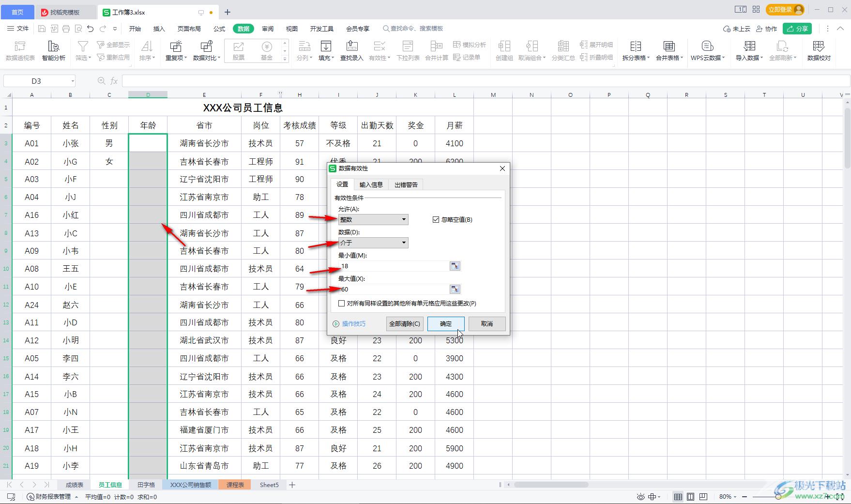Open the Duplicates tool
This screenshot has height=504, width=851.
(176, 50)
